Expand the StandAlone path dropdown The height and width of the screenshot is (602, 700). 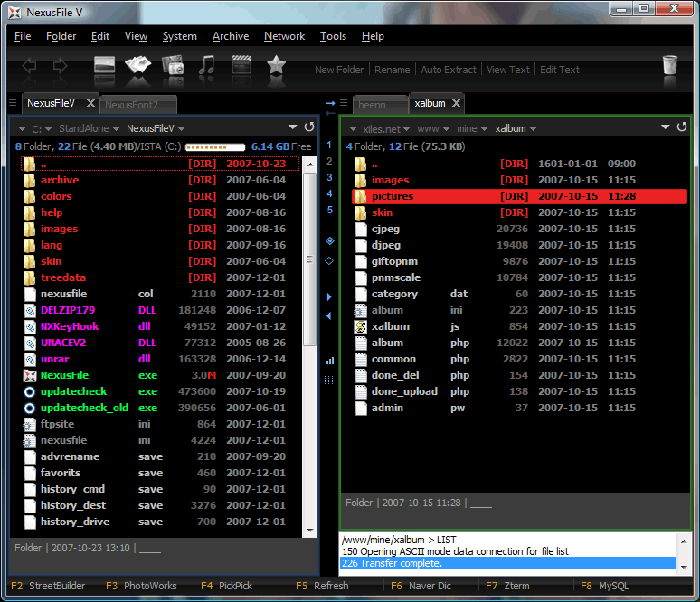coord(116,129)
